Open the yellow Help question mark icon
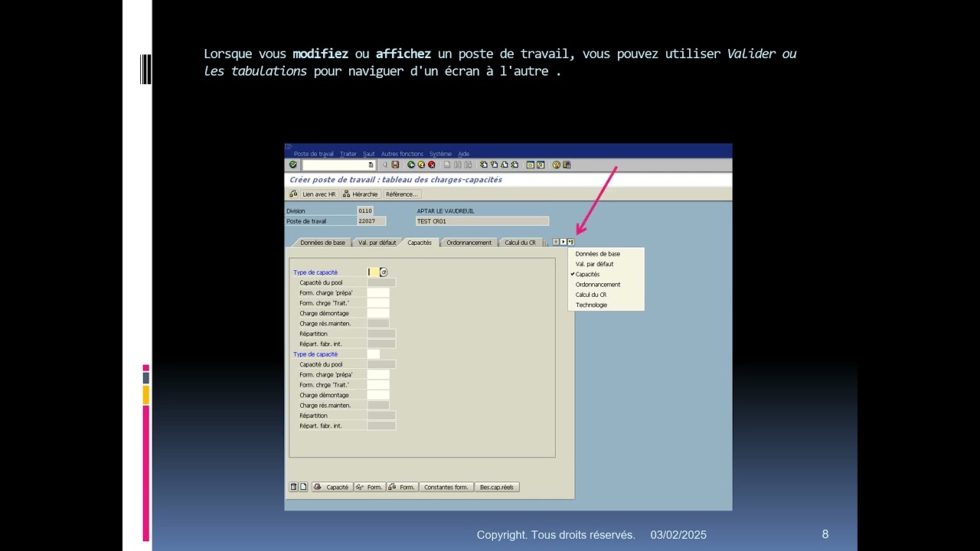The width and height of the screenshot is (980, 551). pos(557,165)
